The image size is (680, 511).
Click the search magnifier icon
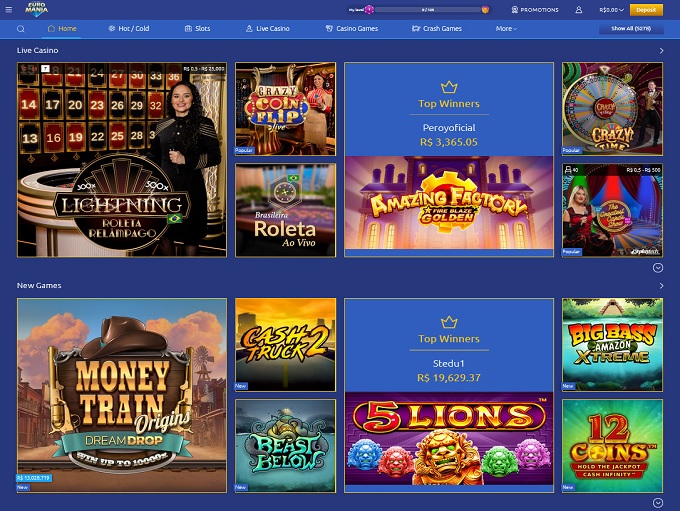coord(20,29)
